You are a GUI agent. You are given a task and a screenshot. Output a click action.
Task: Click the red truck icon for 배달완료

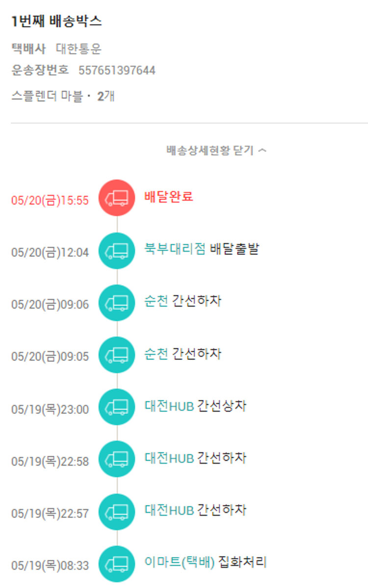pos(117,198)
